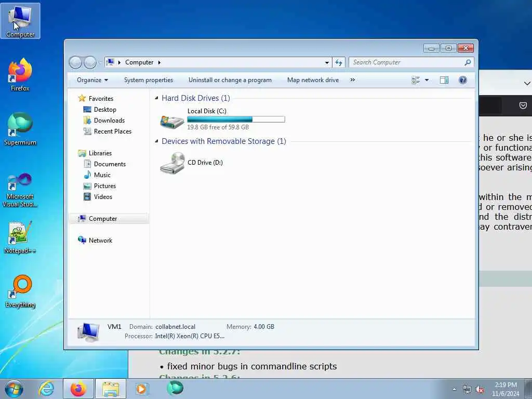Open the Music library

point(102,175)
